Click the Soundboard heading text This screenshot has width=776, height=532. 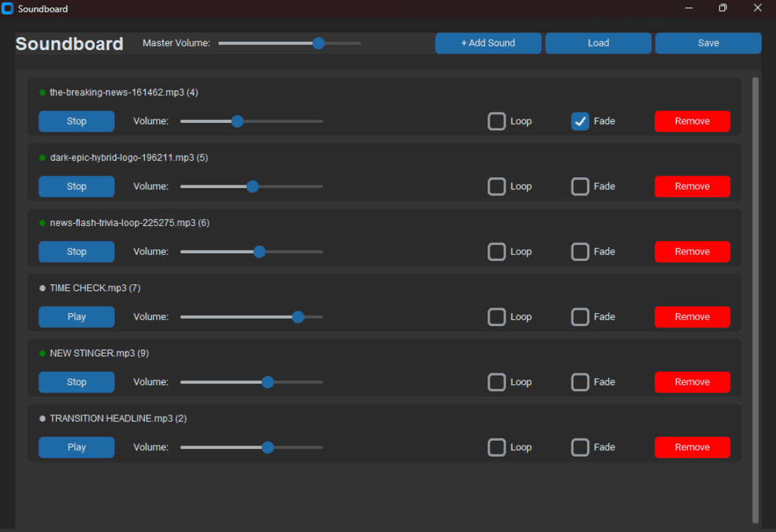click(69, 43)
